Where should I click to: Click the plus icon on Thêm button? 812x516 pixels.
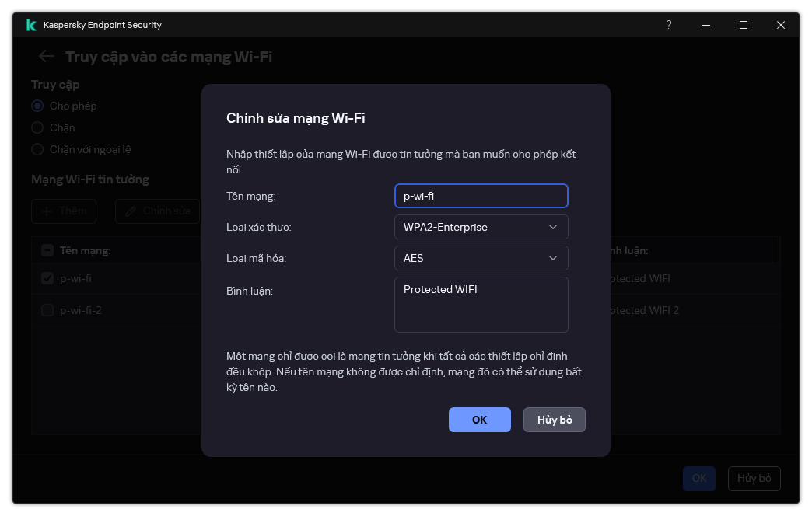[47, 211]
